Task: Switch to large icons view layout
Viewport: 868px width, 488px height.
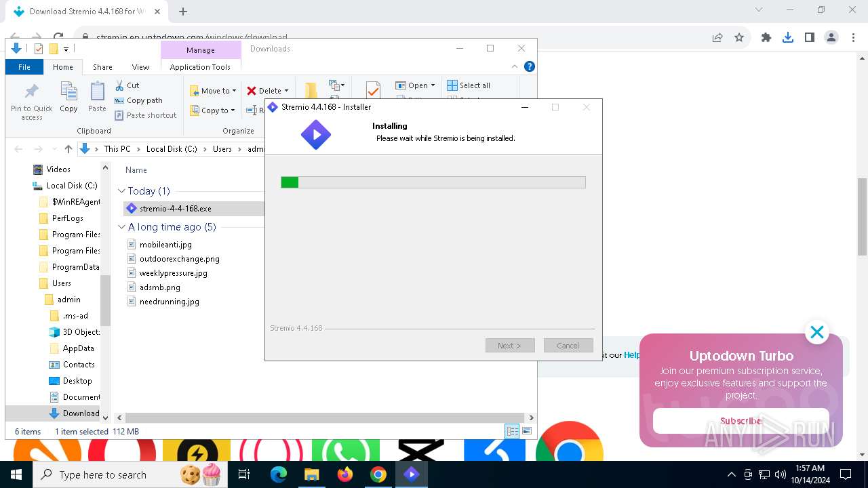Action: (x=527, y=431)
